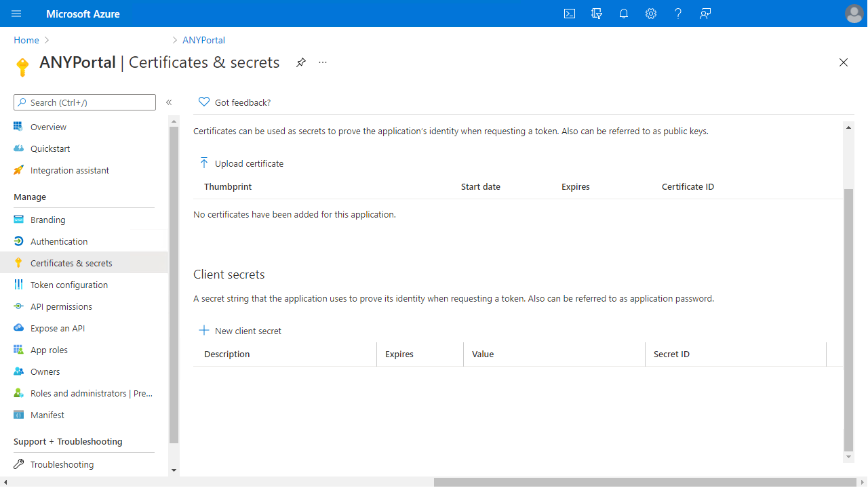Image resolution: width=868 pixels, height=488 pixels.
Task: Open App roles
Action: click(x=49, y=350)
